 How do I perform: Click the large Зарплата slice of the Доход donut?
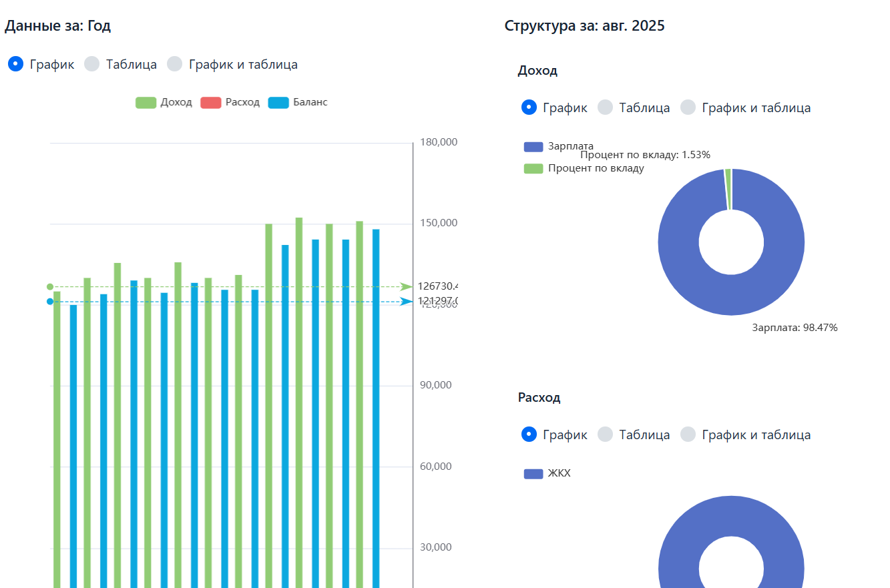coord(731,295)
